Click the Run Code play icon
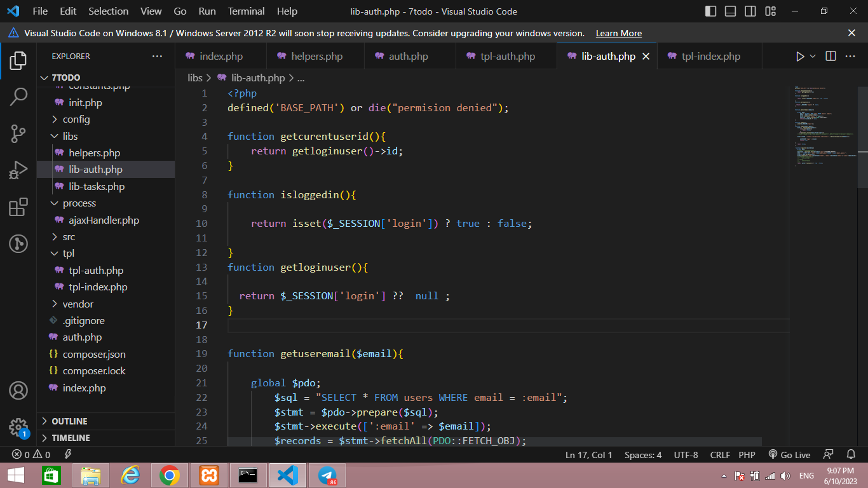Viewport: 868px width, 488px height. (800, 57)
